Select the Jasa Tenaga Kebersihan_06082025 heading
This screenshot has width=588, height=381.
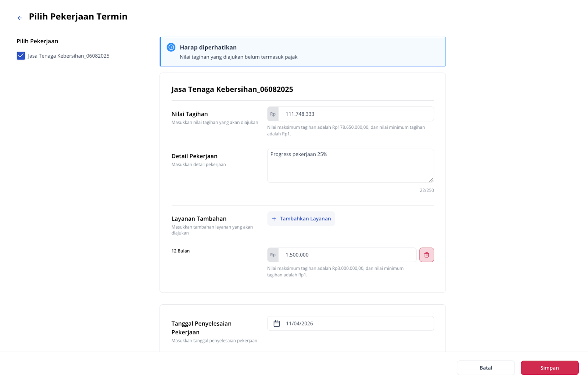(x=232, y=90)
